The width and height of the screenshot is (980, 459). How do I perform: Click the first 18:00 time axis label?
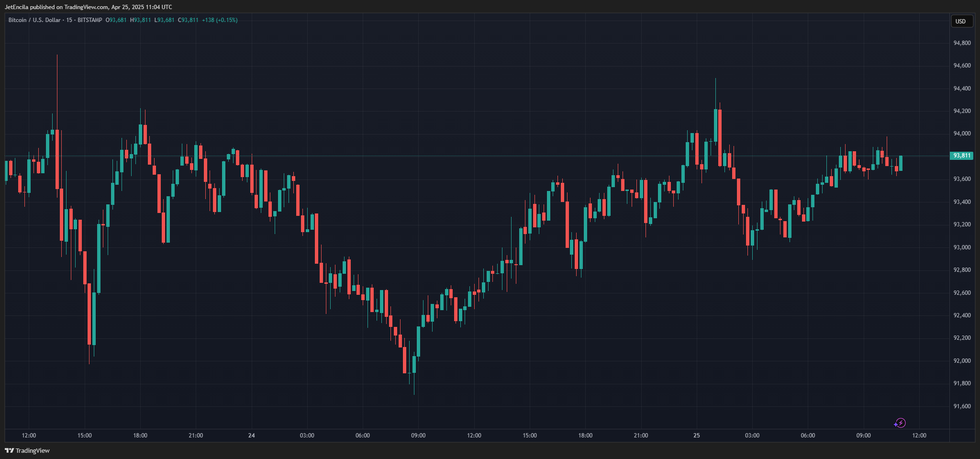(140, 436)
